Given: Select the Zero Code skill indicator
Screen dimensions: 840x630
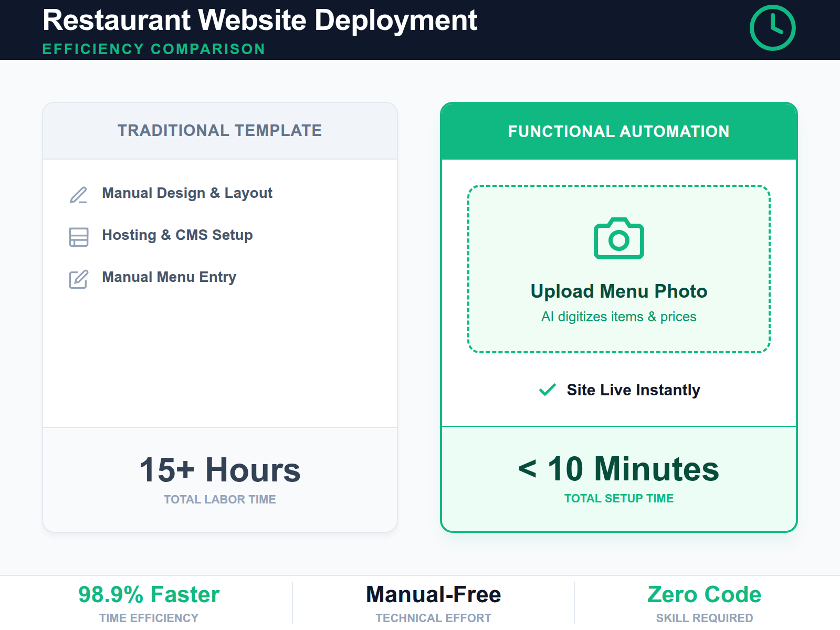Looking at the screenshot, I should 705,594.
